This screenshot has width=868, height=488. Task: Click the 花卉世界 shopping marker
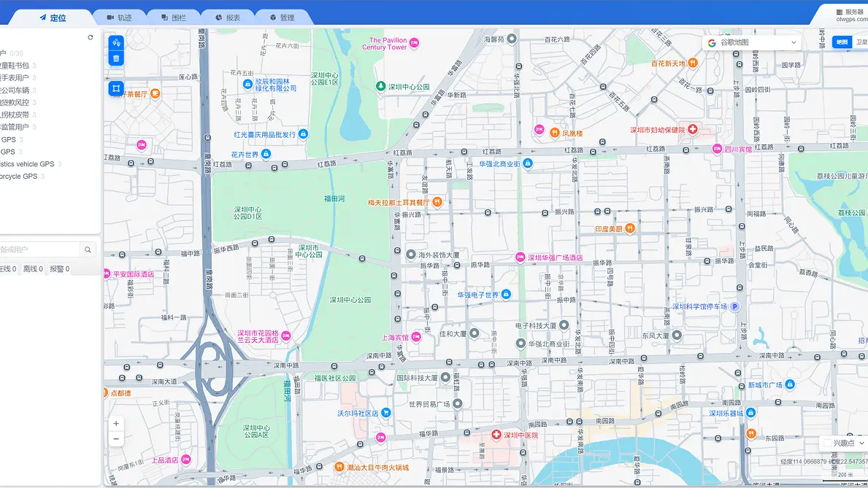266,154
